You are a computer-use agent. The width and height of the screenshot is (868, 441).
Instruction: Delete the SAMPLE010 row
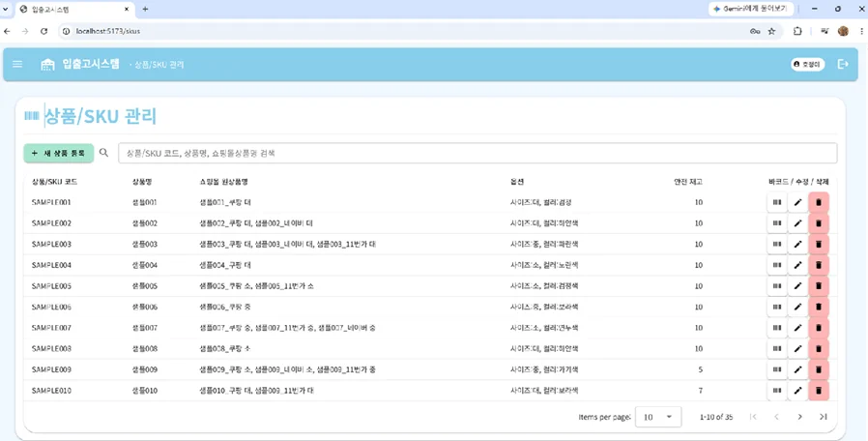tap(819, 391)
